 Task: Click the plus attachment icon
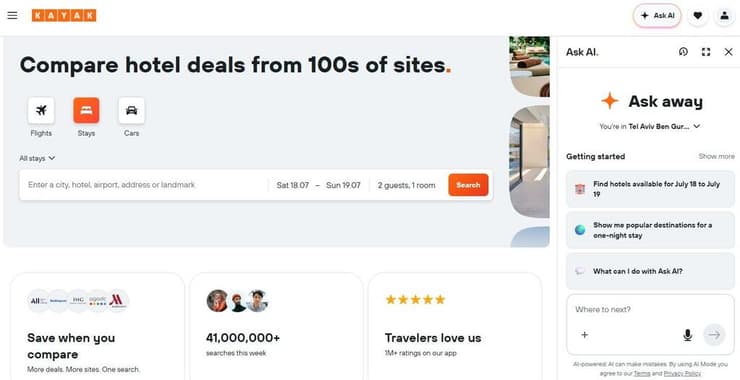click(x=585, y=335)
